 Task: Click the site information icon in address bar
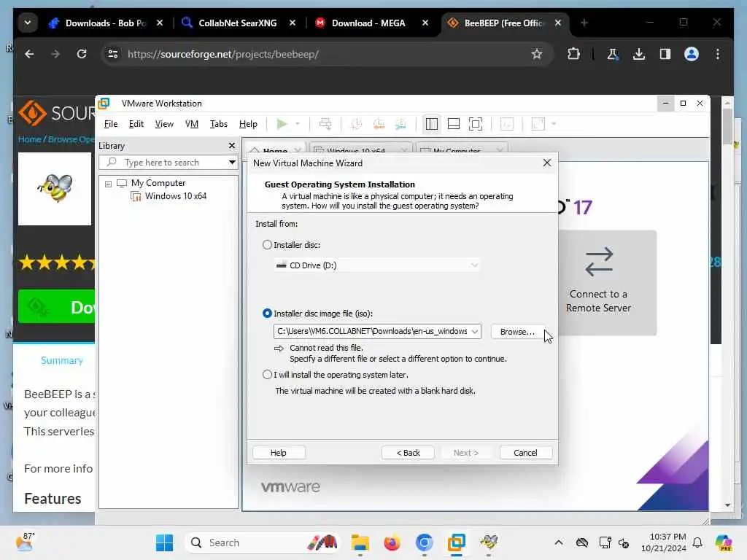pyautogui.click(x=113, y=54)
